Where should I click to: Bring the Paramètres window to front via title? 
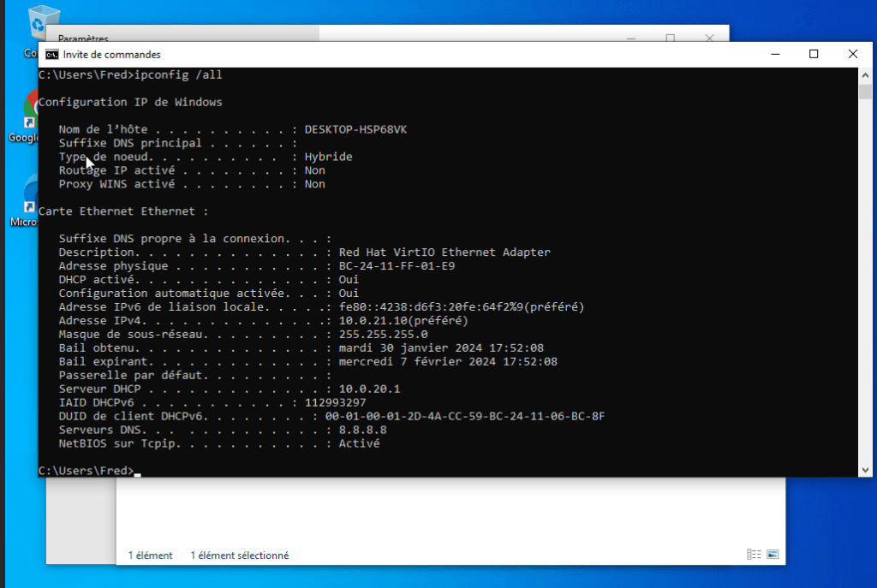pos(83,39)
